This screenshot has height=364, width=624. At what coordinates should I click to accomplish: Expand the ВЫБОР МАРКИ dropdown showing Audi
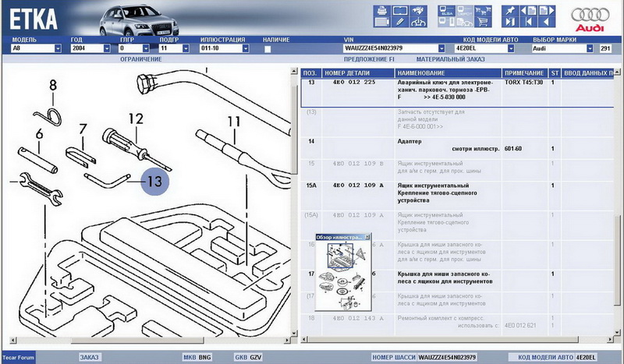590,48
